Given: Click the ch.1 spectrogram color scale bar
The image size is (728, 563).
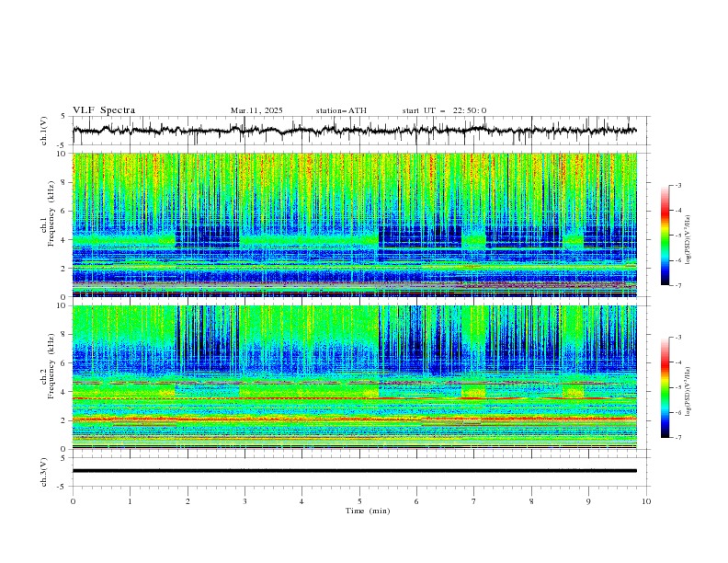Looking at the screenshot, I should (665, 236).
